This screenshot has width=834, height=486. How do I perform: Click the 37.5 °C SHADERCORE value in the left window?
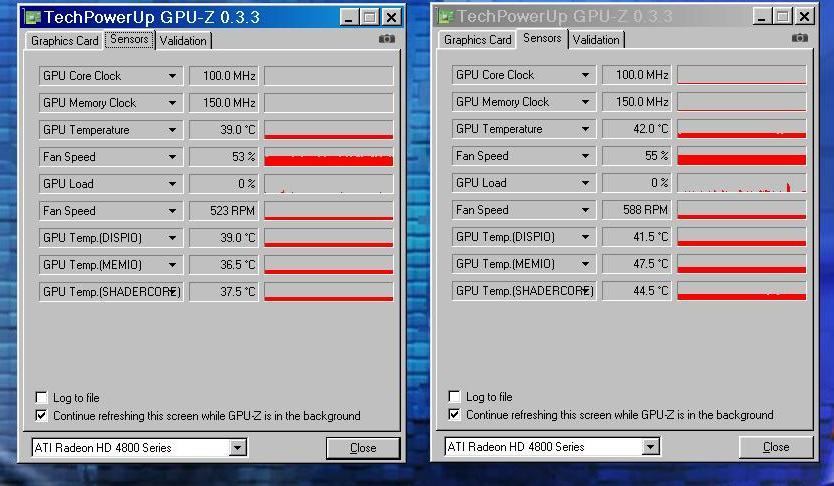click(x=224, y=292)
